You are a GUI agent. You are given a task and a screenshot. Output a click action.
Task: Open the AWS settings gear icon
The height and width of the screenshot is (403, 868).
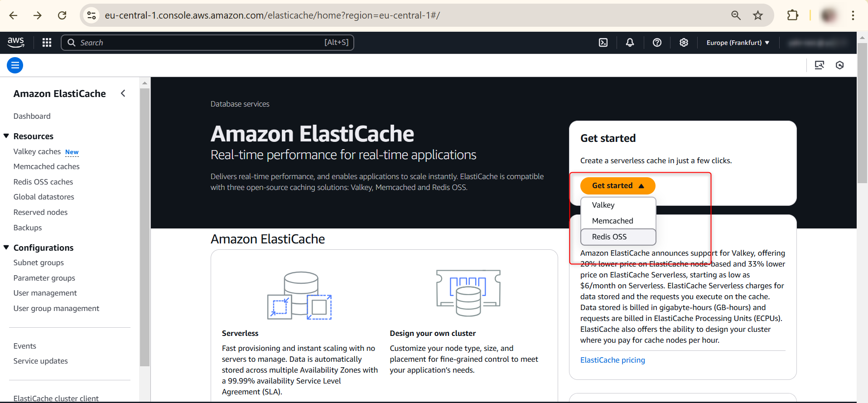pyautogui.click(x=684, y=43)
